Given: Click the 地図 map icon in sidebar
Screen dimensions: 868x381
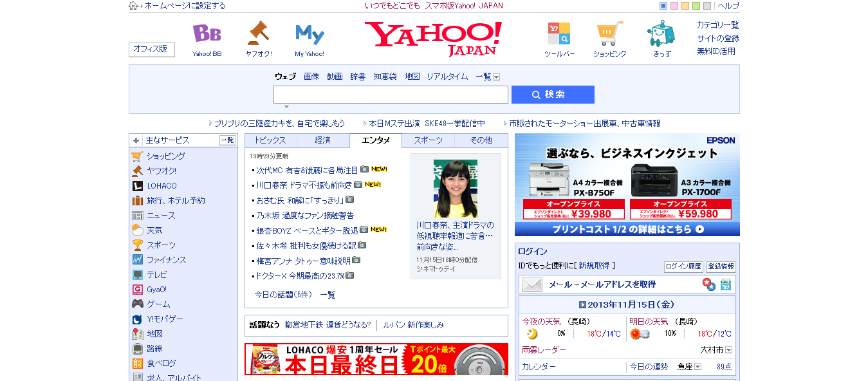Looking at the screenshot, I should click(x=137, y=334).
